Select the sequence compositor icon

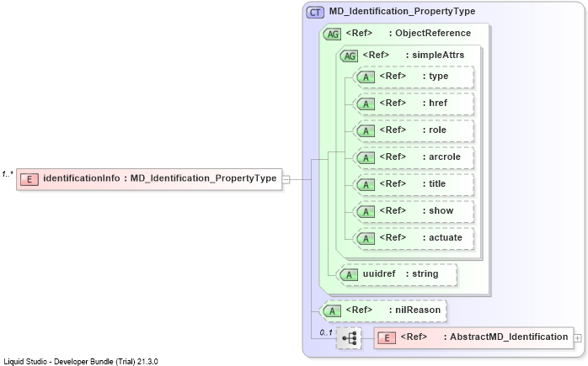pos(349,338)
